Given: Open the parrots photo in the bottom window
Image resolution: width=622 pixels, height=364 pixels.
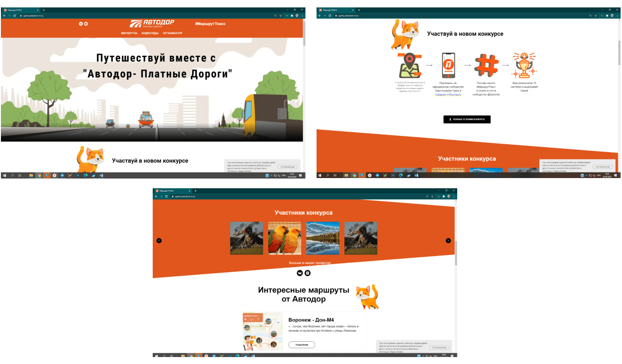Looking at the screenshot, I should point(285,238).
